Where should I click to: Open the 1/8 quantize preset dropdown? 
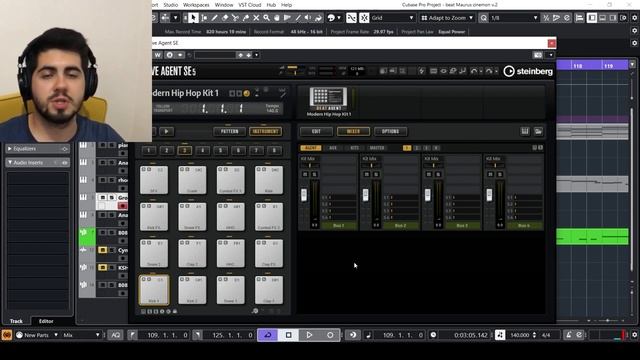pyautogui.click(x=514, y=18)
